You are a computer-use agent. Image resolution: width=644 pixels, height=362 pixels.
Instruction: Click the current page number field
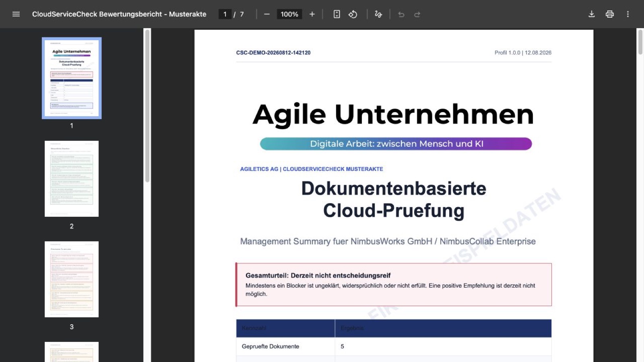coord(225,14)
